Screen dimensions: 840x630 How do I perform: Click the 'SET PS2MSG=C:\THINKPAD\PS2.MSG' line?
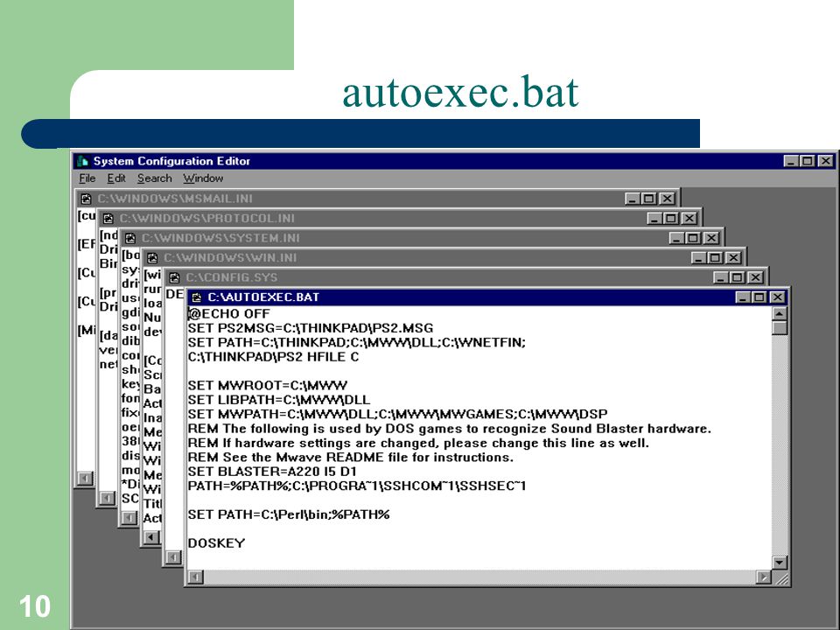click(x=310, y=328)
